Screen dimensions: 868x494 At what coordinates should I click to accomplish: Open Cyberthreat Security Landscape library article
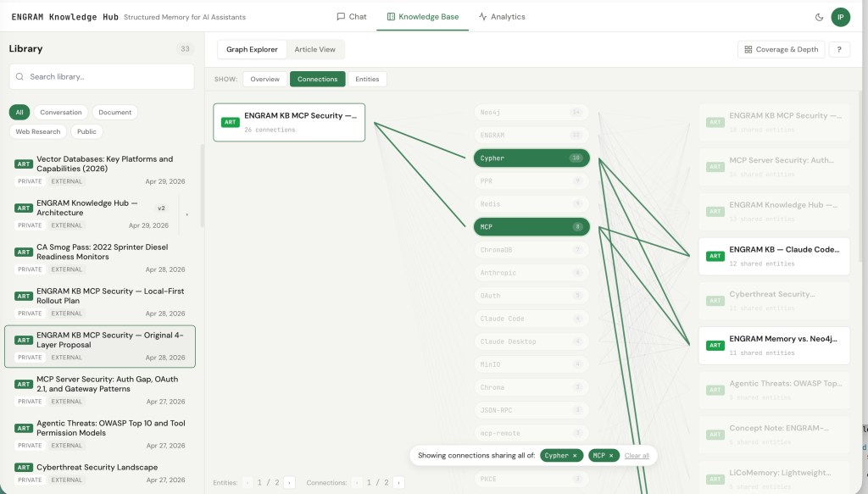click(x=100, y=473)
